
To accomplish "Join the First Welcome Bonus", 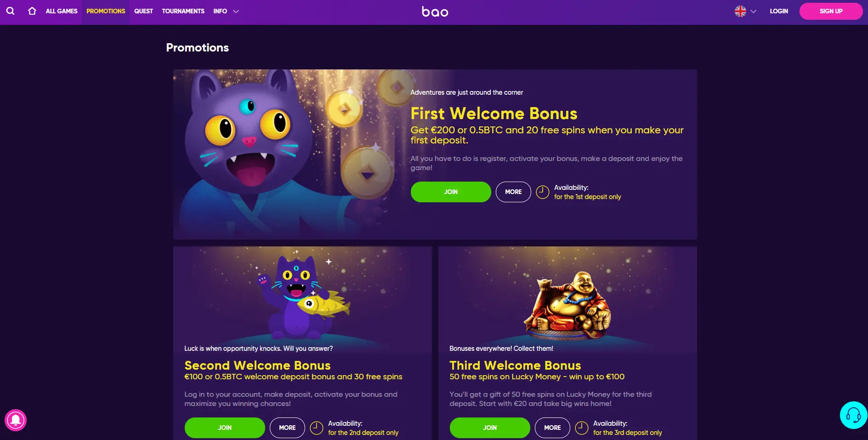I will [x=450, y=192].
